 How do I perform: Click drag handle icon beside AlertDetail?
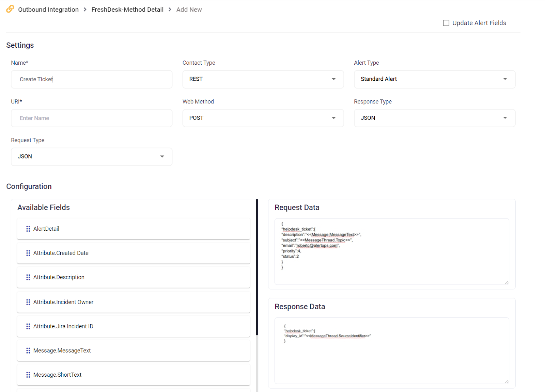pyautogui.click(x=28, y=229)
